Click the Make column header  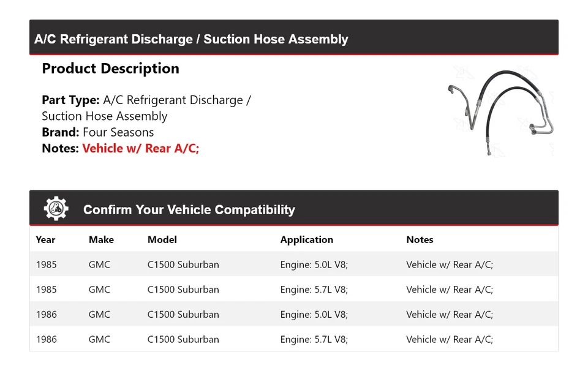[x=101, y=240]
